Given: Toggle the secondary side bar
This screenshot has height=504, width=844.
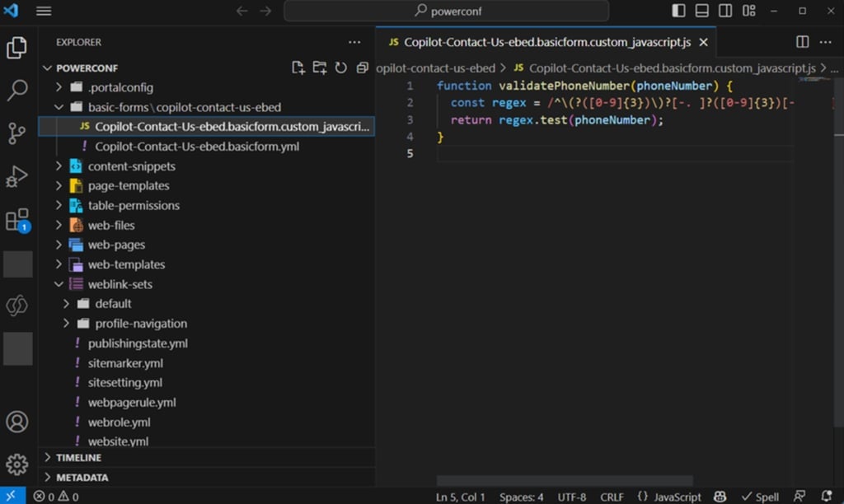Looking at the screenshot, I should (725, 11).
